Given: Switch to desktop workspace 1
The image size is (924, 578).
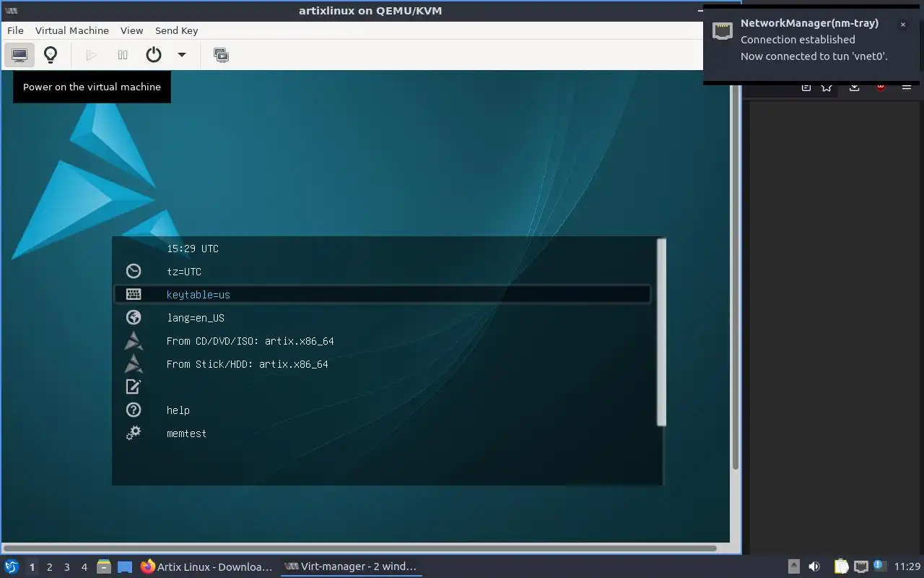Looking at the screenshot, I should [x=32, y=567].
